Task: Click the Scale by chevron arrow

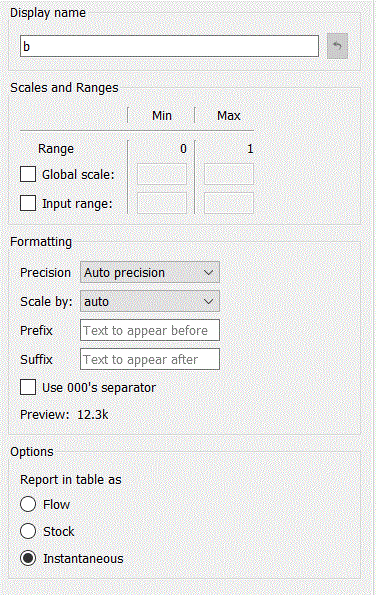Action: point(208,301)
